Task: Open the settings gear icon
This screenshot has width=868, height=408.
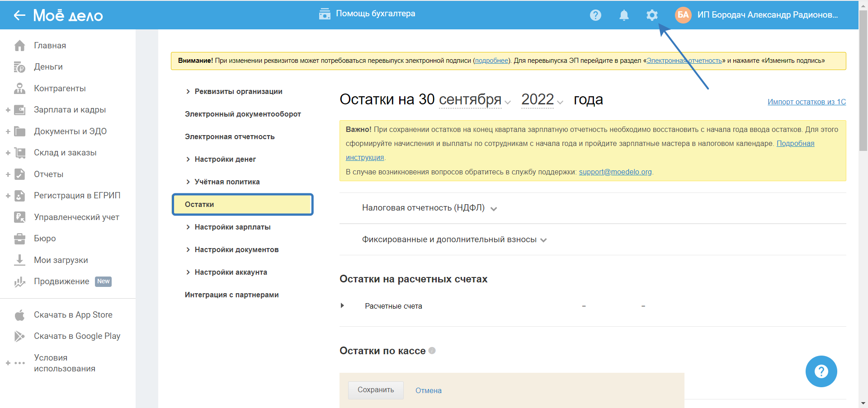Action: pyautogui.click(x=651, y=15)
